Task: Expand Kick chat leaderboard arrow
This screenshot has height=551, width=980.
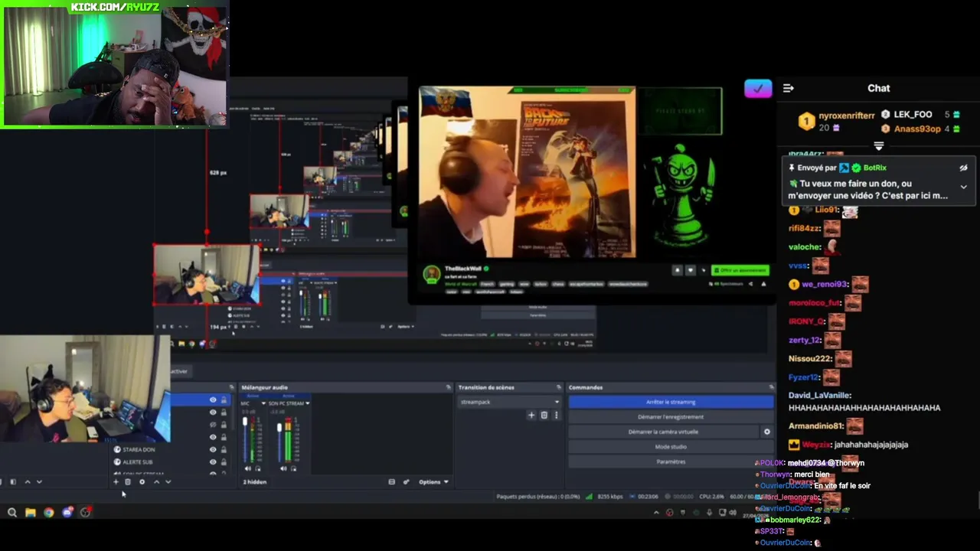Action: tap(878, 145)
